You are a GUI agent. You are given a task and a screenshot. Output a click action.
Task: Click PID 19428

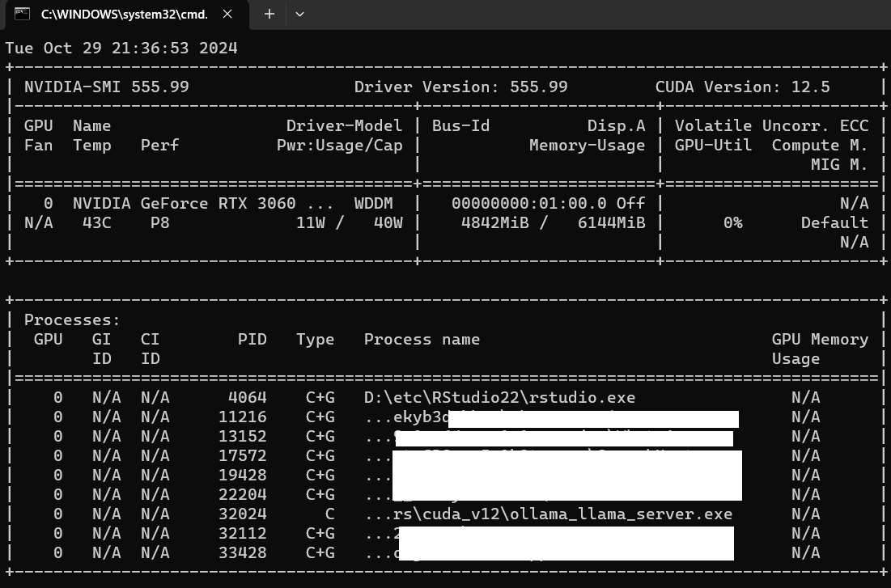243,475
